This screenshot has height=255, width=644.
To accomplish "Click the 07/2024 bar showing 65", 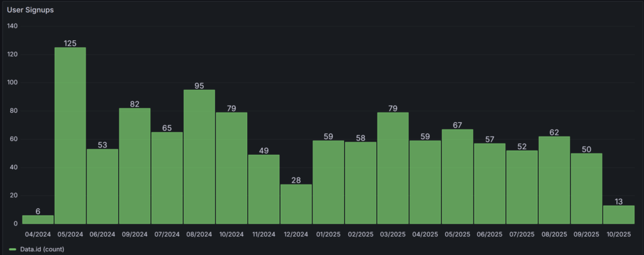I will [x=167, y=178].
